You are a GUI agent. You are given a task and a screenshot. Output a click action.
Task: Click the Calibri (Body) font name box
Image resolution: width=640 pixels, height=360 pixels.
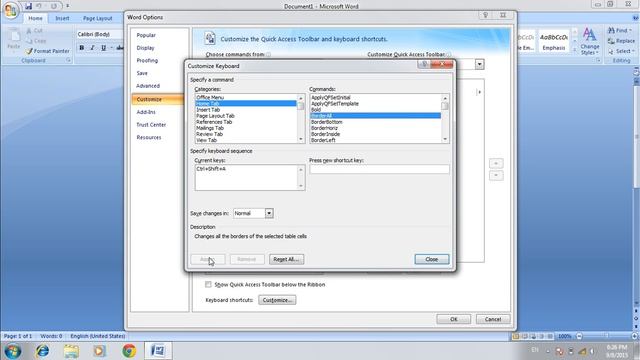pos(99,34)
